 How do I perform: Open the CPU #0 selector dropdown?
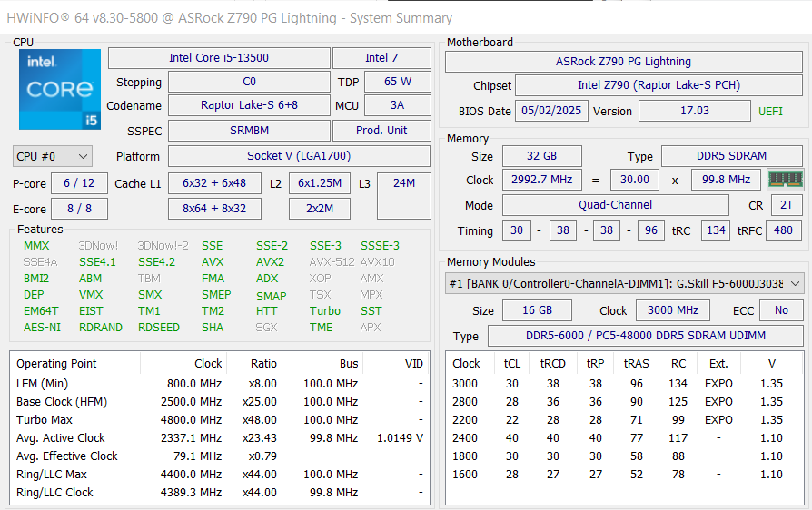(x=53, y=156)
